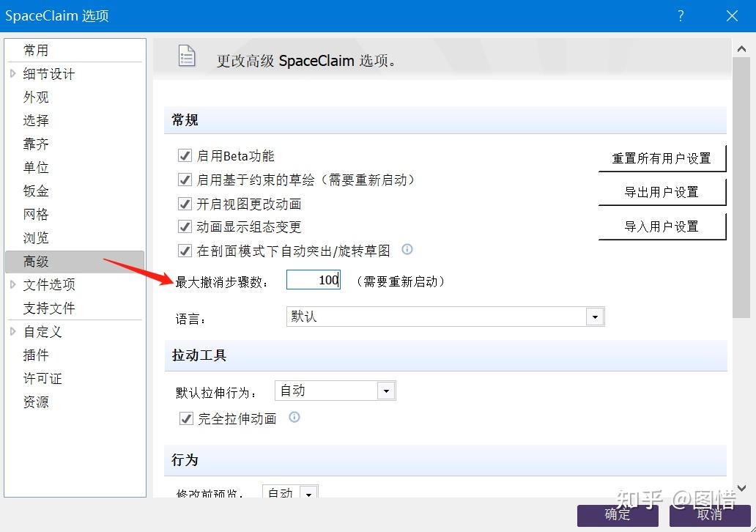This screenshot has height=532, width=756.
Task: Open the 语言 dropdown list
Action: tap(596, 316)
